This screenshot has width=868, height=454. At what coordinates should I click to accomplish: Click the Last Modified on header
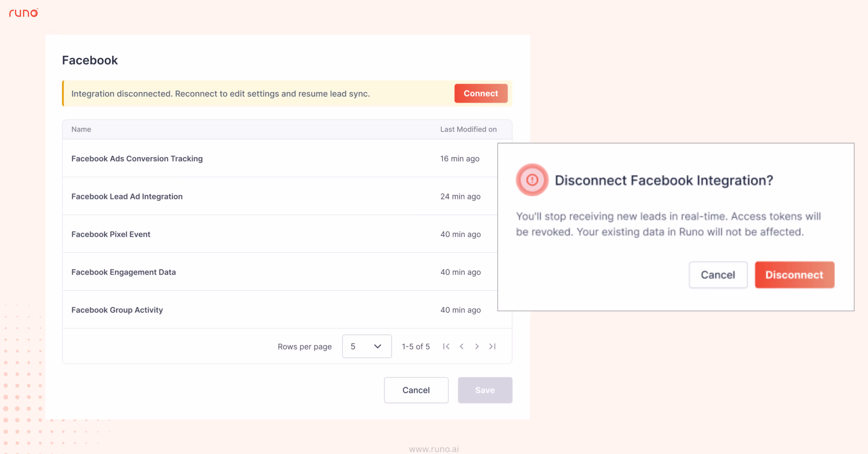(x=468, y=129)
